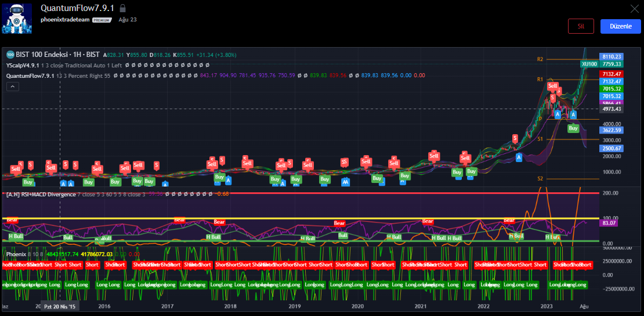Viewport: 644px width, 316px height.
Task: Collapse the indicator legend with chevron button
Action: 13,87
